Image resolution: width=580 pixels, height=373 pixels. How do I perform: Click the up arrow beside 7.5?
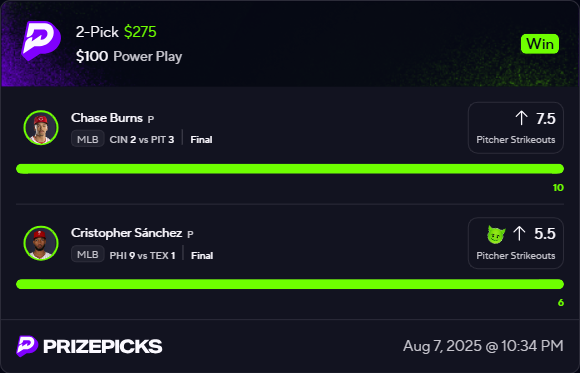click(521, 118)
